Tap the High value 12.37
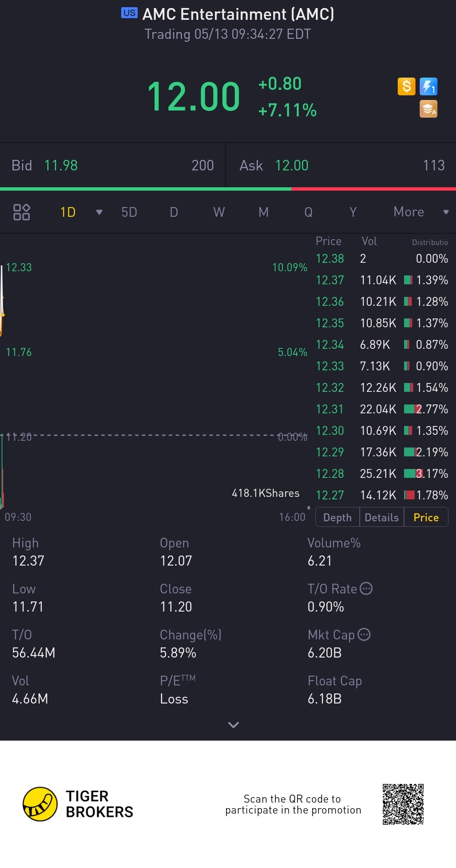456x868 pixels. [x=28, y=561]
